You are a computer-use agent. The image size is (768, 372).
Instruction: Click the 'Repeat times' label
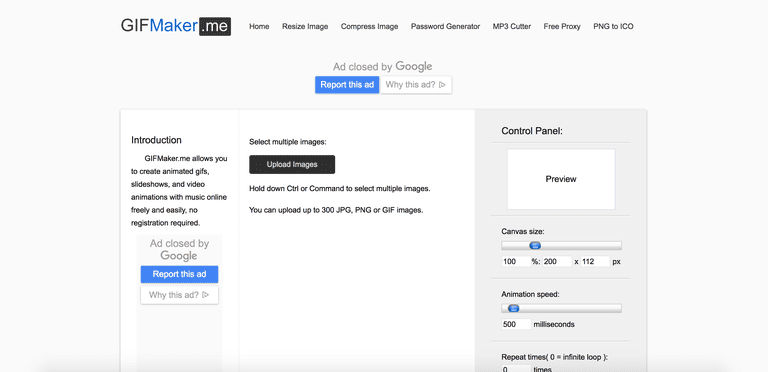(x=554, y=356)
